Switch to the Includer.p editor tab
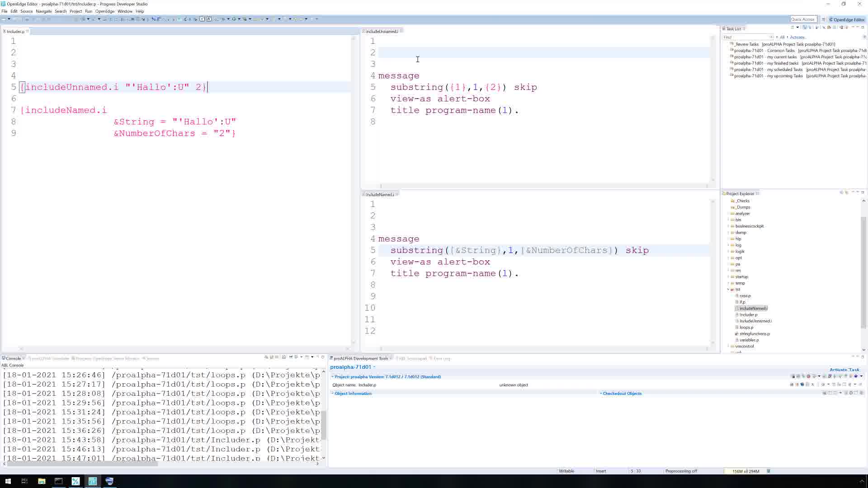868x488 pixels. tap(15, 31)
